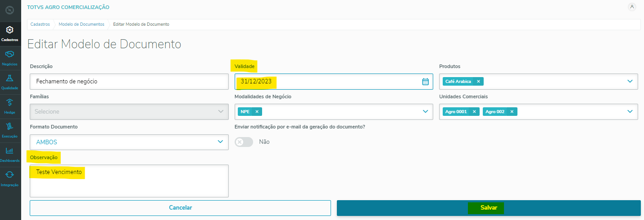Click the NPE tag text
Viewport: 644px width, 220px height.
pyautogui.click(x=245, y=111)
